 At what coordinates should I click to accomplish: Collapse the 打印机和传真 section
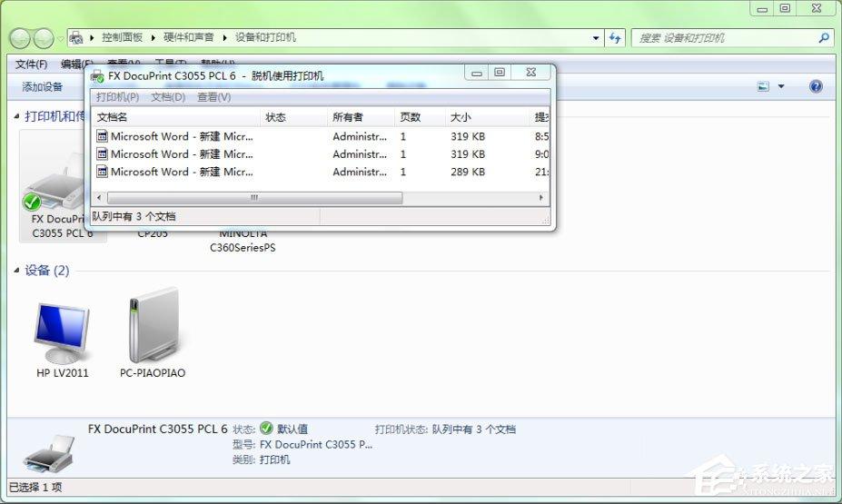[x=16, y=116]
